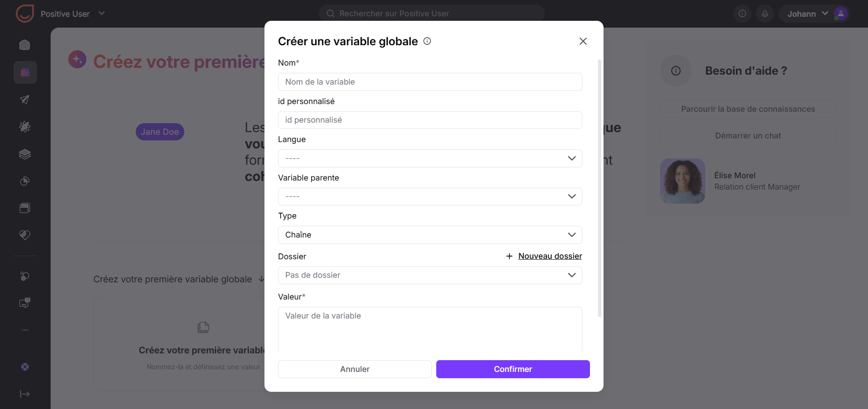
Task: Open the pie chart analytics icon
Action: [x=25, y=181]
